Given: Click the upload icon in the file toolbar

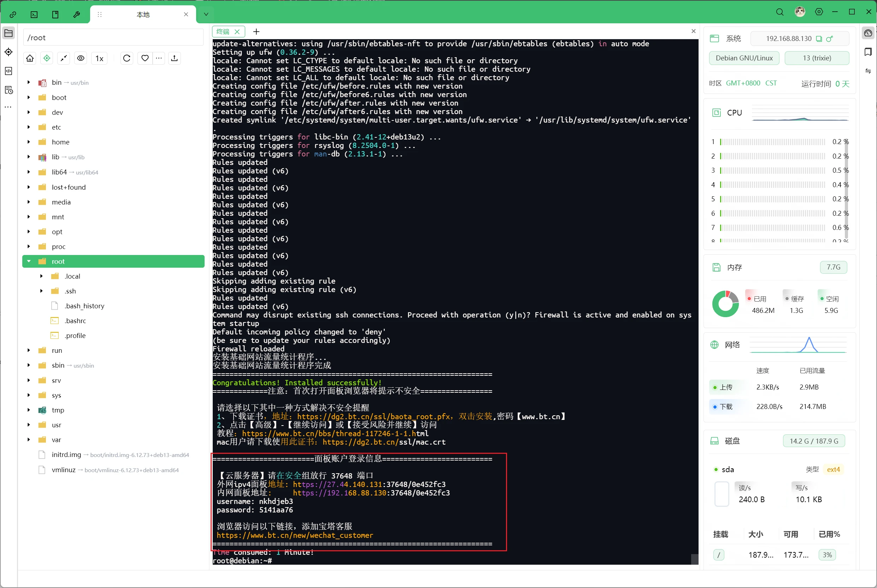Looking at the screenshot, I should click(175, 58).
